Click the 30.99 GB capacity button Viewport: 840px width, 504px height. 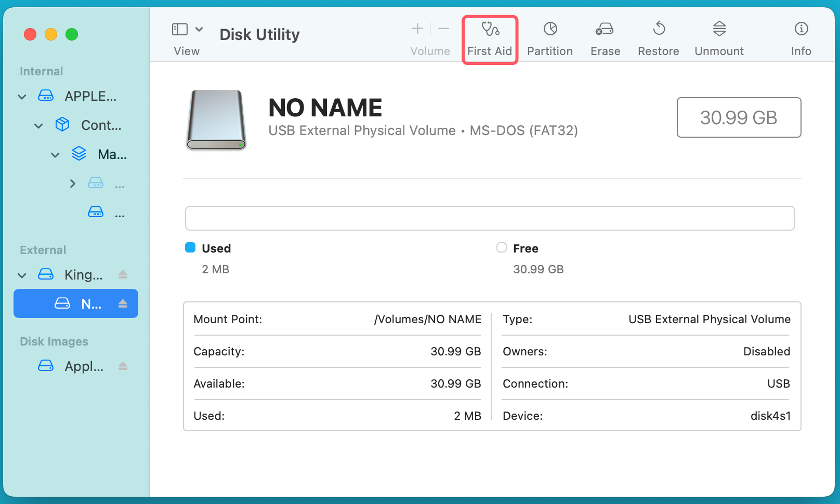point(739,117)
